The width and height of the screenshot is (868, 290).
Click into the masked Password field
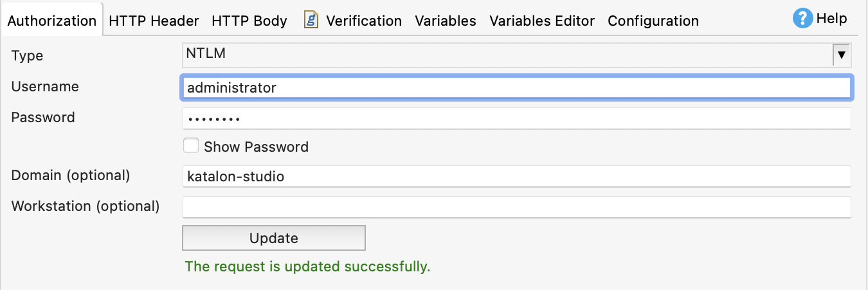tap(517, 118)
